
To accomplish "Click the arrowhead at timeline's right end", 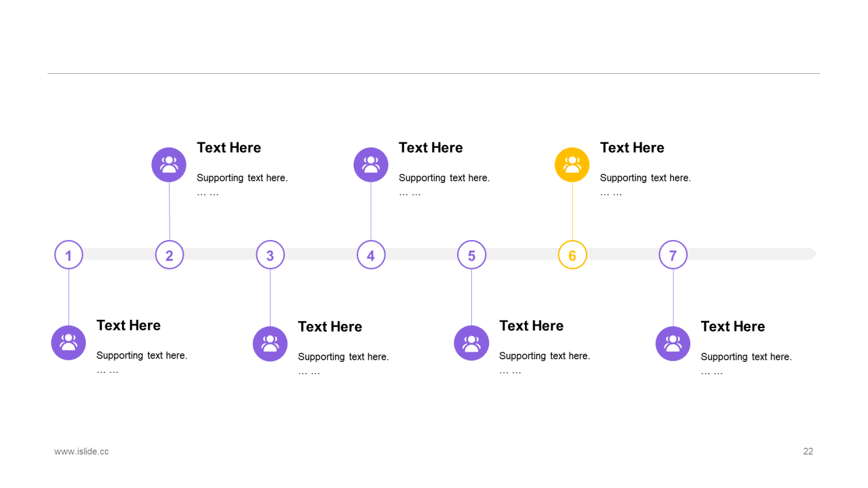I will tap(812, 254).
